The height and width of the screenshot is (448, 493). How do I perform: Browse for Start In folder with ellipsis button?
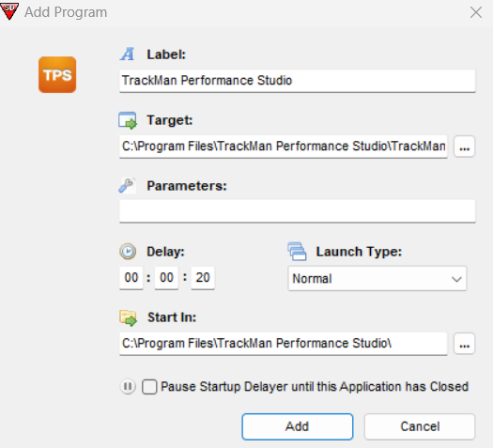465,344
